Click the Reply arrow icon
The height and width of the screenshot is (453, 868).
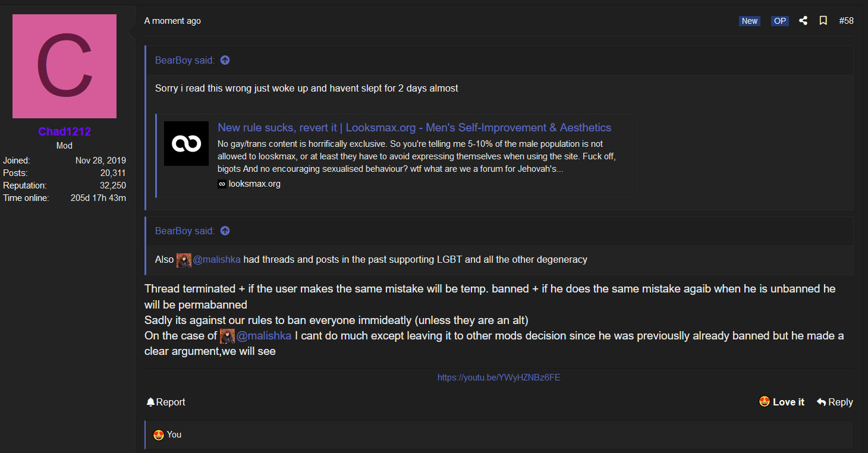tap(822, 402)
